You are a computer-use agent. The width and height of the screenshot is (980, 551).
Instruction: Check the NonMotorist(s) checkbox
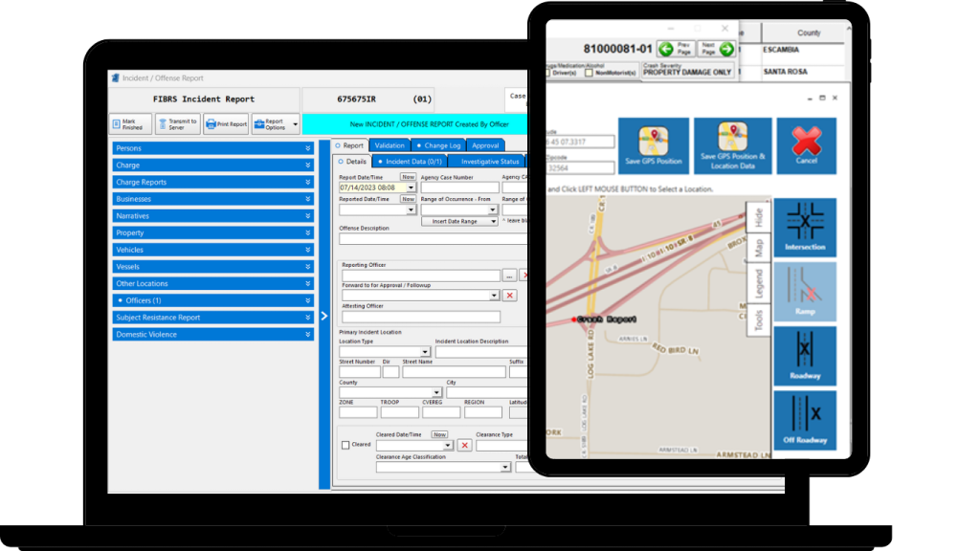588,73
